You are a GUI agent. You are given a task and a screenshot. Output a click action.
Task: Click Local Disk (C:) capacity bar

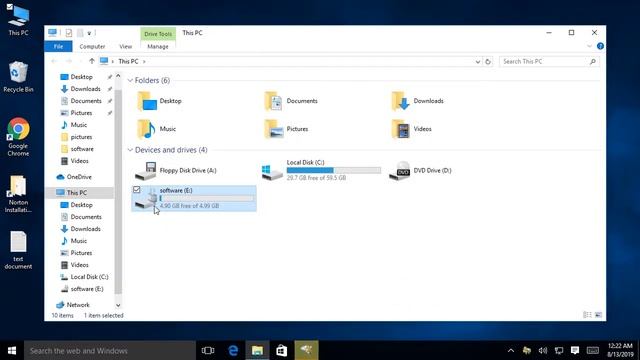pos(333,170)
